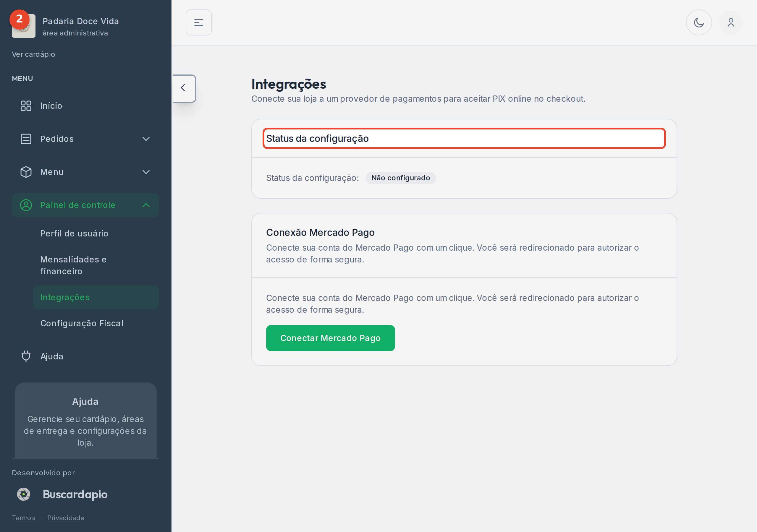757x532 pixels.
Task: Click the Padaria Doce Vida store logo
Action: point(24,26)
